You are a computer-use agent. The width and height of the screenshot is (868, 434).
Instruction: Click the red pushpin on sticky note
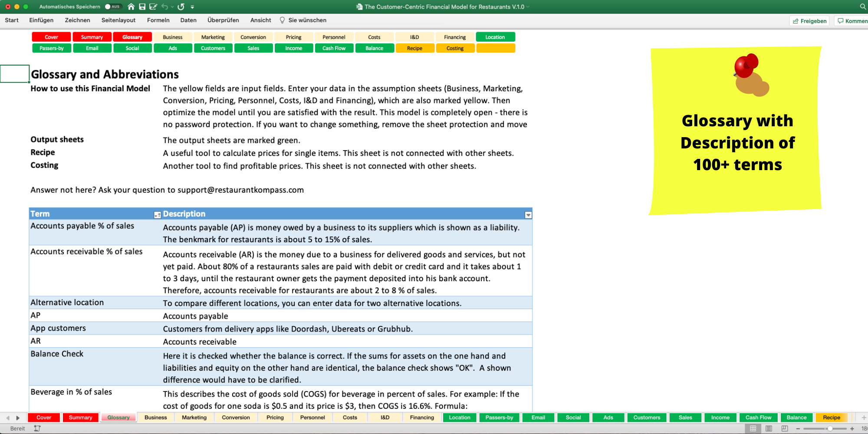coord(746,66)
